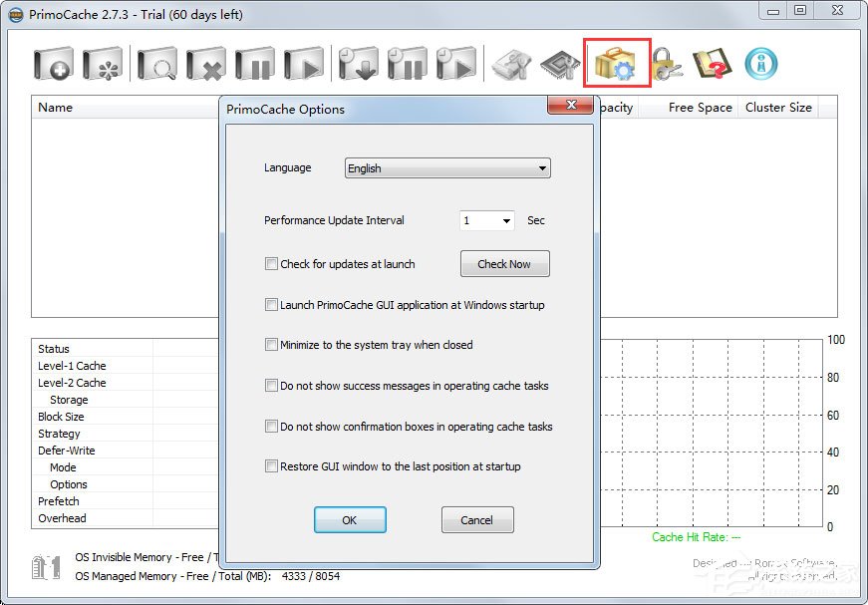This screenshot has height=605, width=868.
Task: Enable Check for updates at launch
Action: pos(271,264)
